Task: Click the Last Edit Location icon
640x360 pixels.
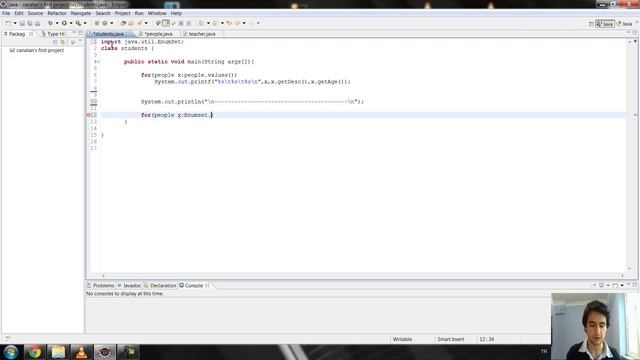Action: (x=230, y=23)
